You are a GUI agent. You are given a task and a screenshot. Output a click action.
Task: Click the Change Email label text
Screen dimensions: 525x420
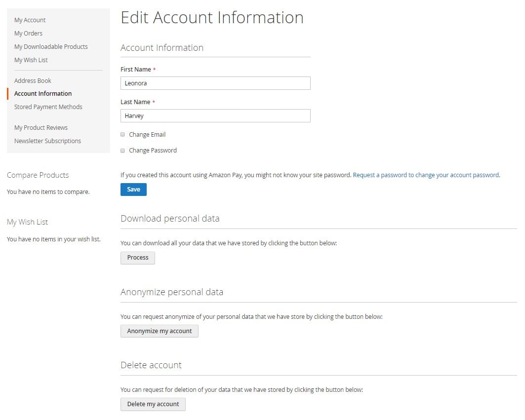(147, 135)
